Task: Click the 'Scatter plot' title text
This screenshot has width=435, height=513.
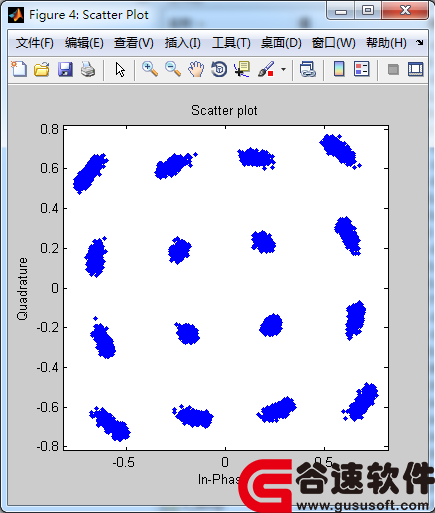Action: pyautogui.click(x=224, y=111)
